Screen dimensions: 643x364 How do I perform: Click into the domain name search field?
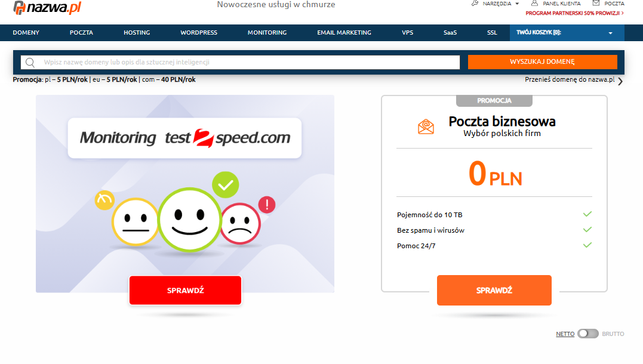[241, 62]
